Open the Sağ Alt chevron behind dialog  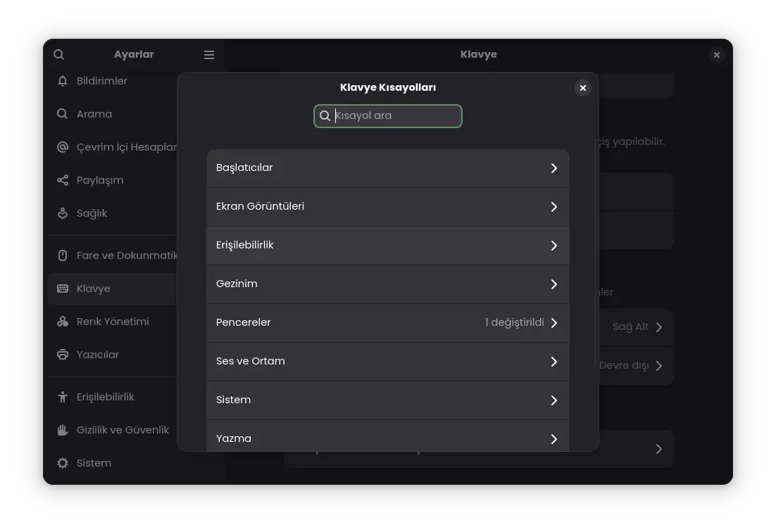[x=658, y=327]
